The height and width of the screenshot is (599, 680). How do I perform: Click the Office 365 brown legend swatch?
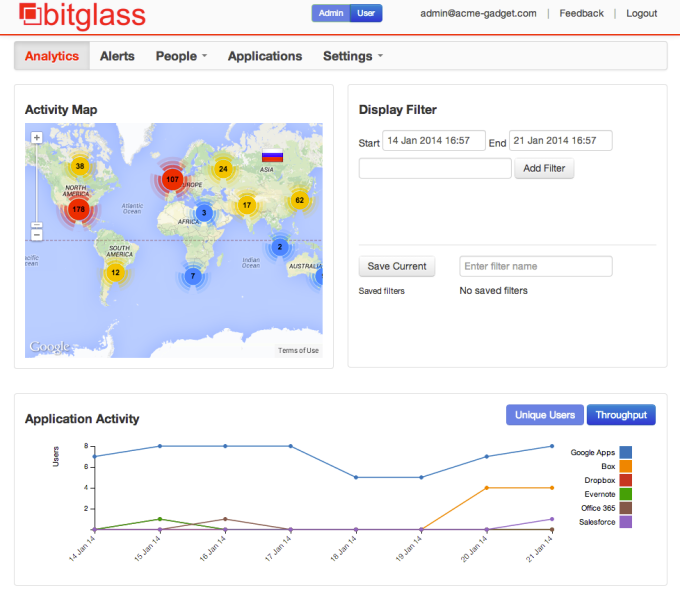(625, 508)
